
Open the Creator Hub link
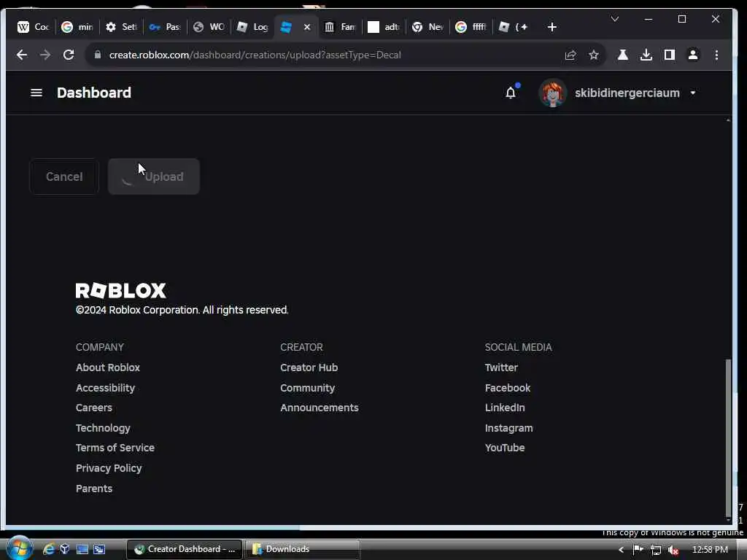[309, 367]
